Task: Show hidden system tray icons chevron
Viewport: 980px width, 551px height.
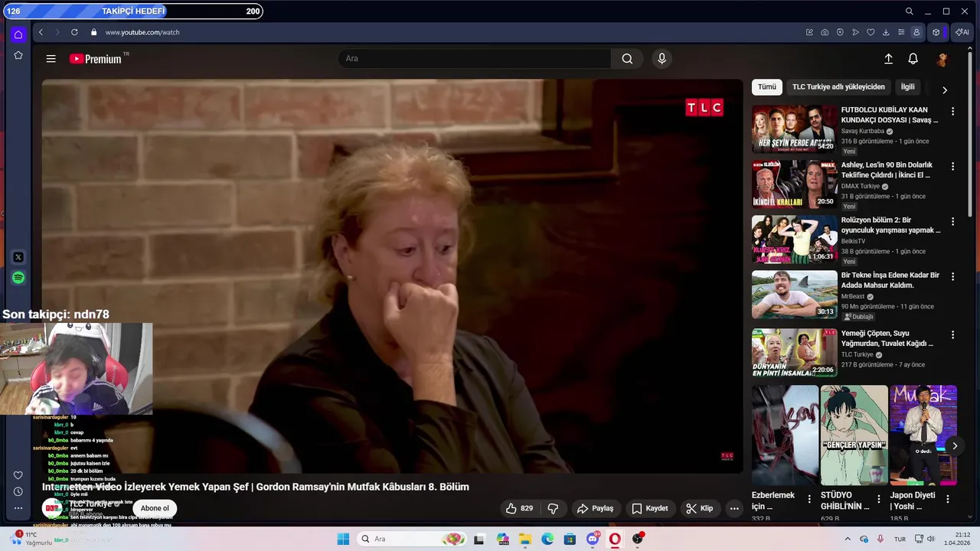Action: click(848, 539)
